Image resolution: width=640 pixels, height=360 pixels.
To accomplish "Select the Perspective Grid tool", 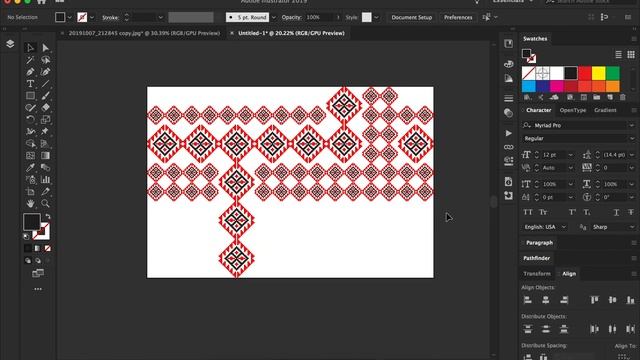I will point(45,144).
